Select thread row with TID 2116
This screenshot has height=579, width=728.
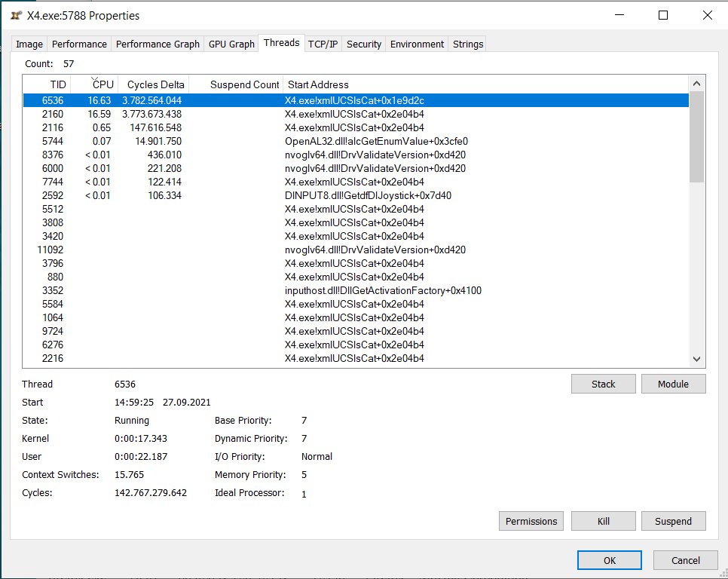tap(356, 127)
